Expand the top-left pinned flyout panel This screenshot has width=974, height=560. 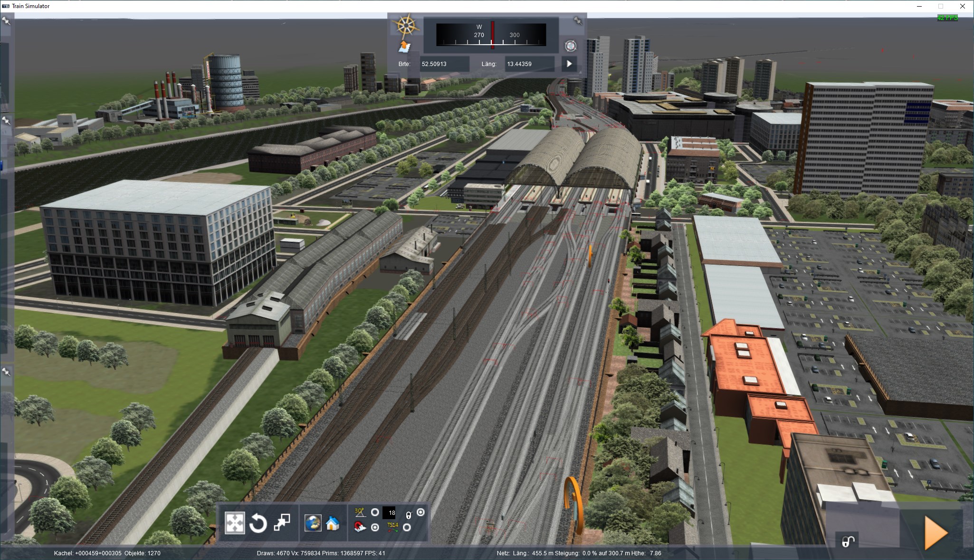tap(6, 21)
